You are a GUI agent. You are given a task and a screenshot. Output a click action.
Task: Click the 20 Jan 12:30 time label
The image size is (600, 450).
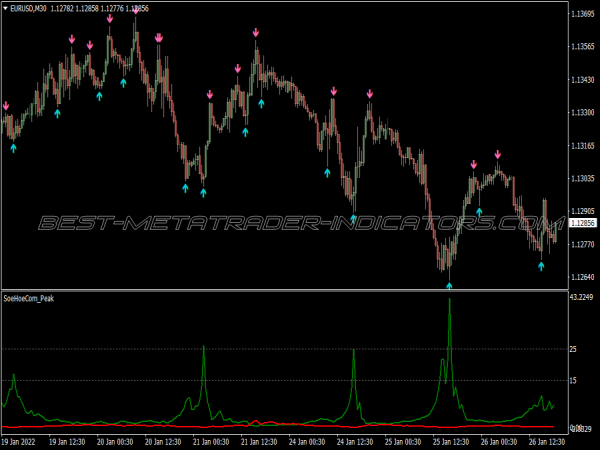[163, 442]
